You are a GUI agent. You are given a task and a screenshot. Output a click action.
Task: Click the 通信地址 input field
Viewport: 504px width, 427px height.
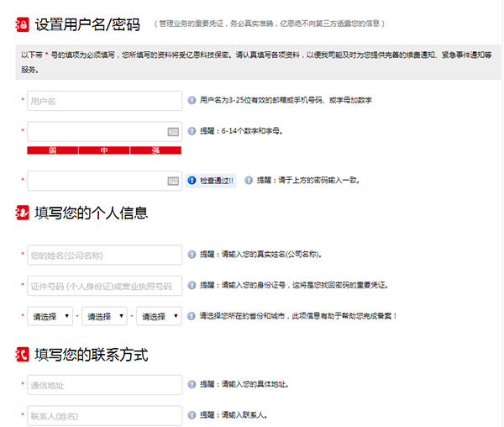(104, 385)
